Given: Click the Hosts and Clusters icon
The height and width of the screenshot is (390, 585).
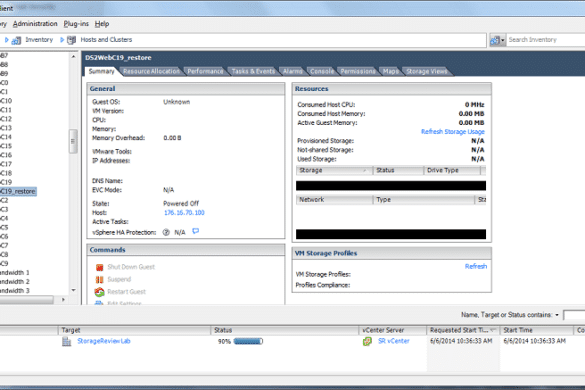Looking at the screenshot, I should (x=71, y=40).
